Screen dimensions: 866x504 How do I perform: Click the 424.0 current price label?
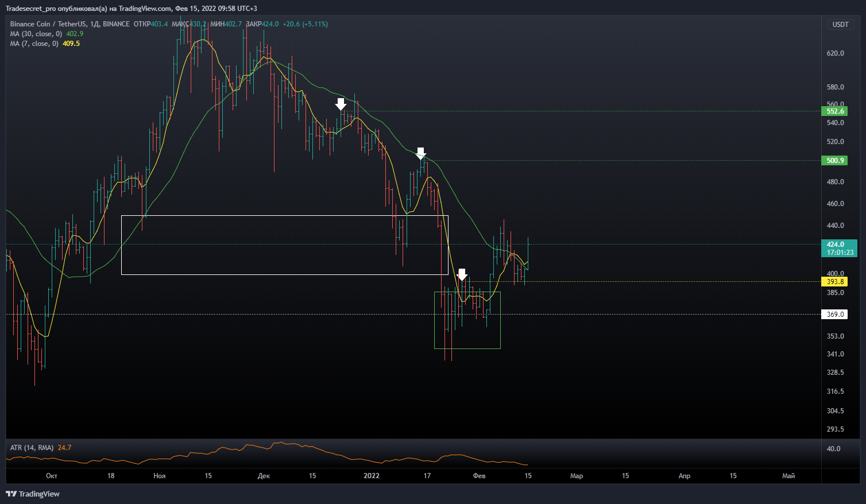point(836,245)
